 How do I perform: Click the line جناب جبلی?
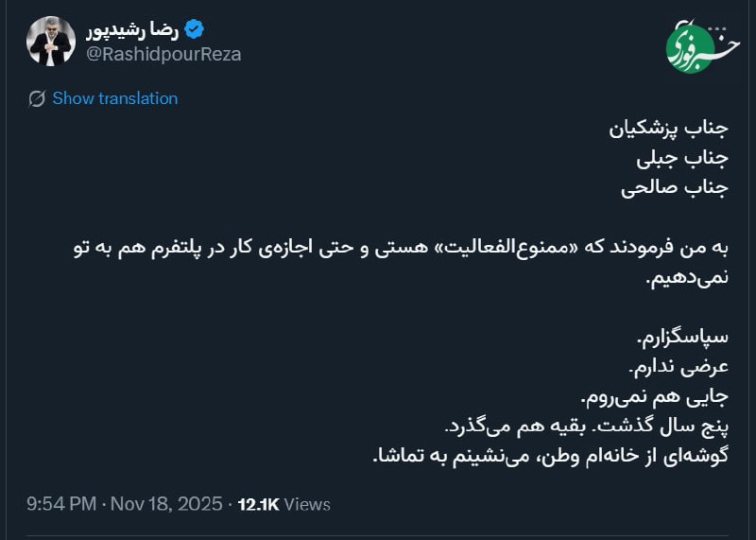point(691,158)
